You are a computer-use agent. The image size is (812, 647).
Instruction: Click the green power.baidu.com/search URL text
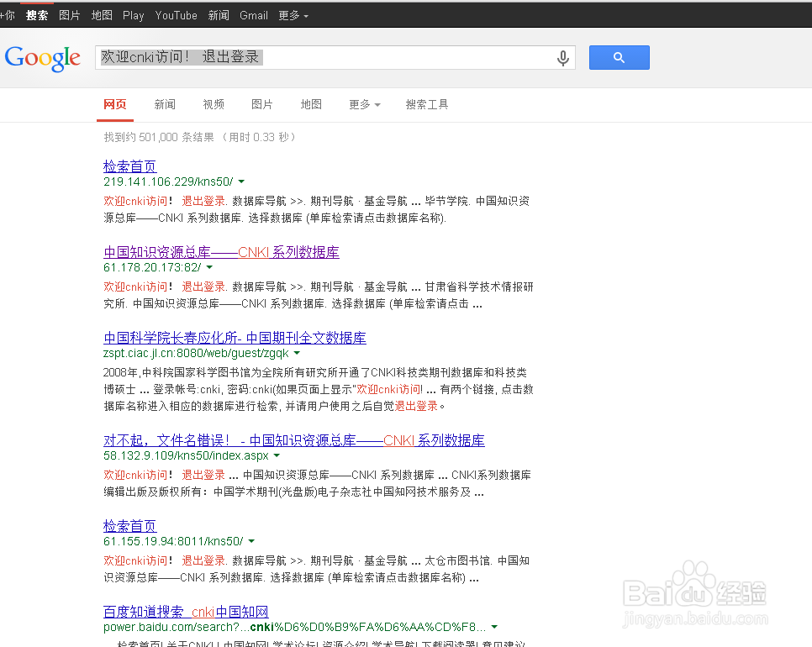[x=295, y=628]
